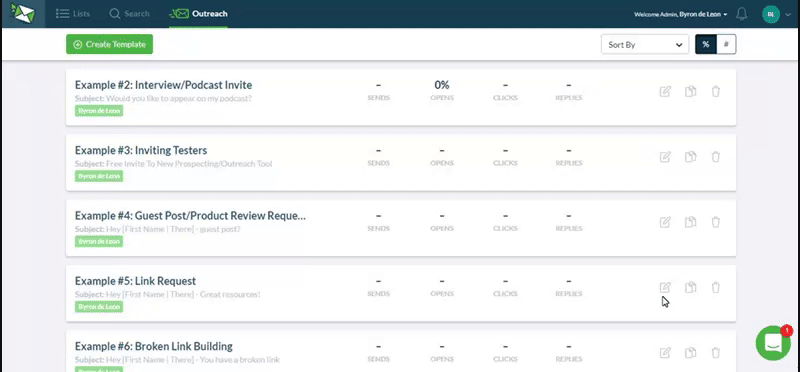Open the Lists menu

coord(72,14)
